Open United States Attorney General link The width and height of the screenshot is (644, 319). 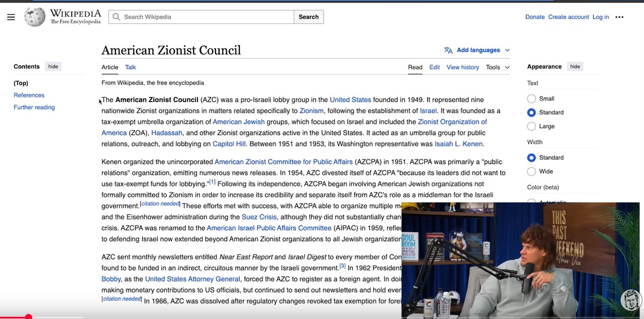coord(193,279)
